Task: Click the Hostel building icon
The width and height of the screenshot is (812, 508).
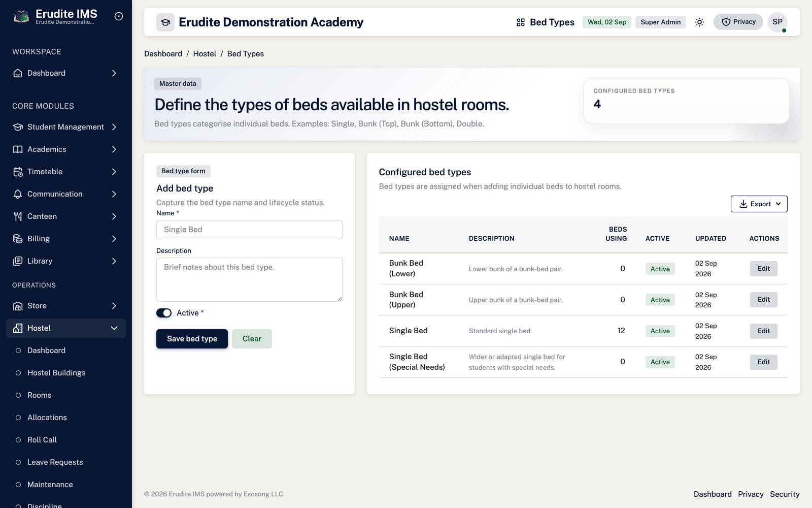Action: point(18,328)
